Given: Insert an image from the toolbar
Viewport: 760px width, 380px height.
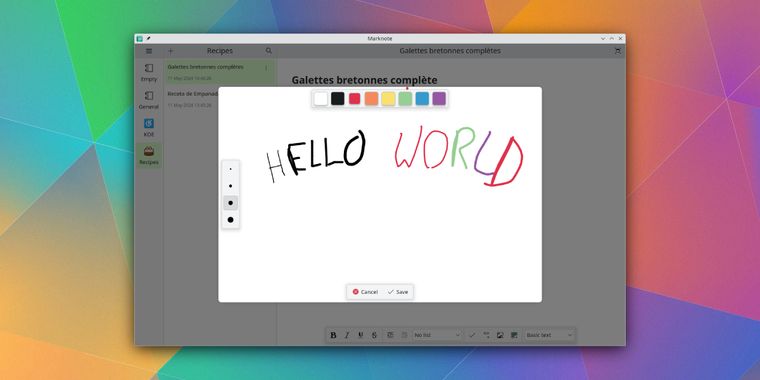Looking at the screenshot, I should (x=500, y=335).
